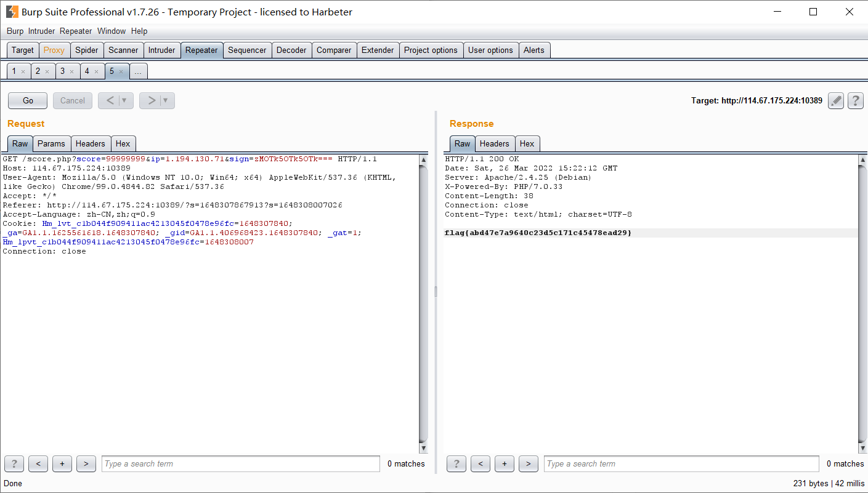The image size is (868, 493).
Task: Click Go to send the request
Action: pyautogui.click(x=28, y=101)
